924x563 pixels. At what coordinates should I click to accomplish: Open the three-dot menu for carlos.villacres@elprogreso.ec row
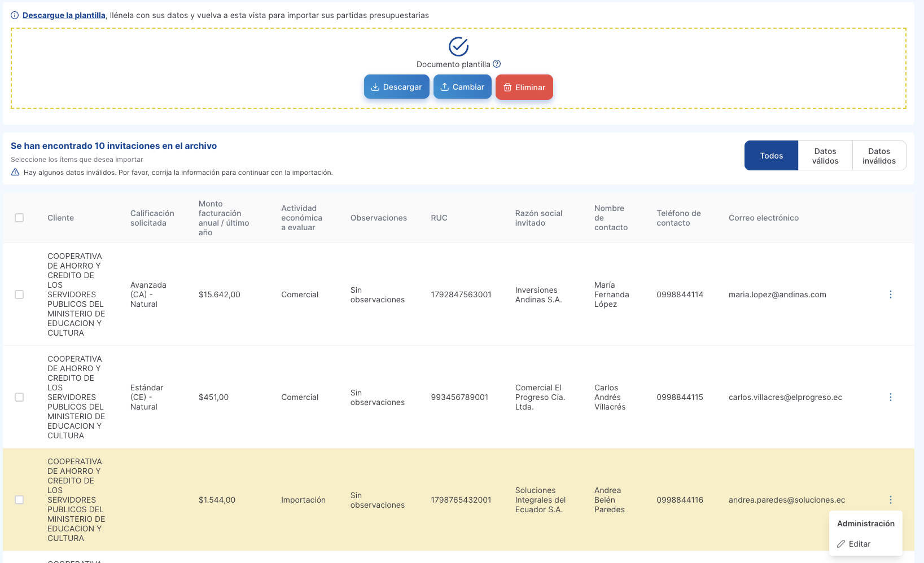tap(891, 397)
